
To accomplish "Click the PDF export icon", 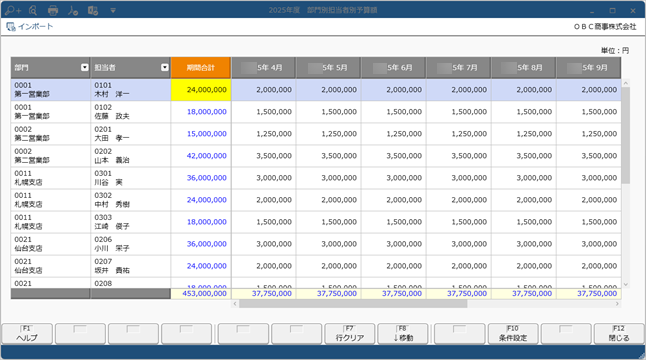I will (x=73, y=10).
